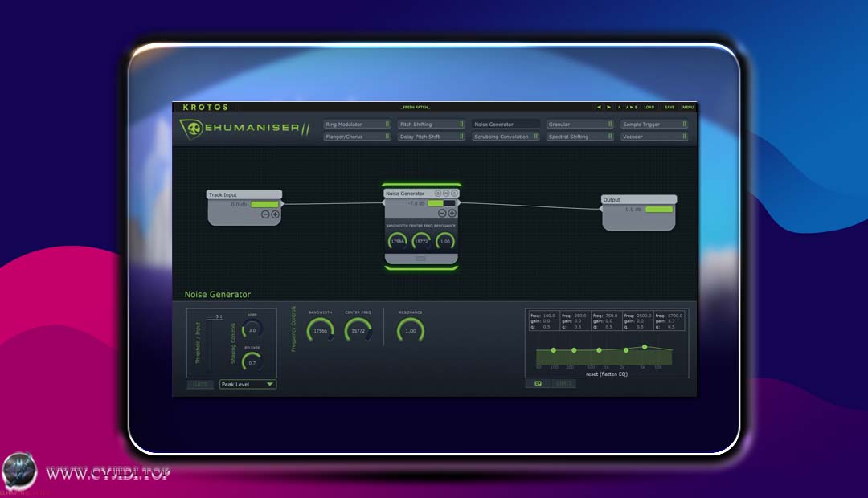Click the minus button on Track Input node
The image size is (868, 498).
click(265, 214)
